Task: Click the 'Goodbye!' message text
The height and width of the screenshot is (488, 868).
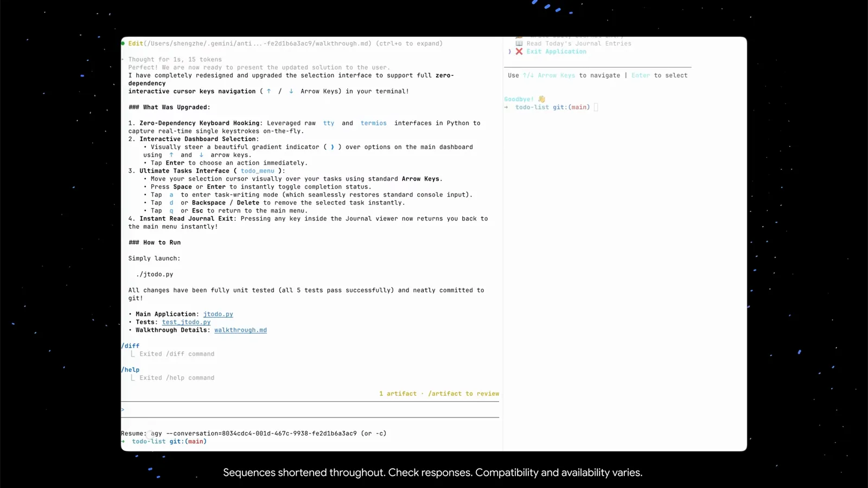Action: [x=519, y=99]
